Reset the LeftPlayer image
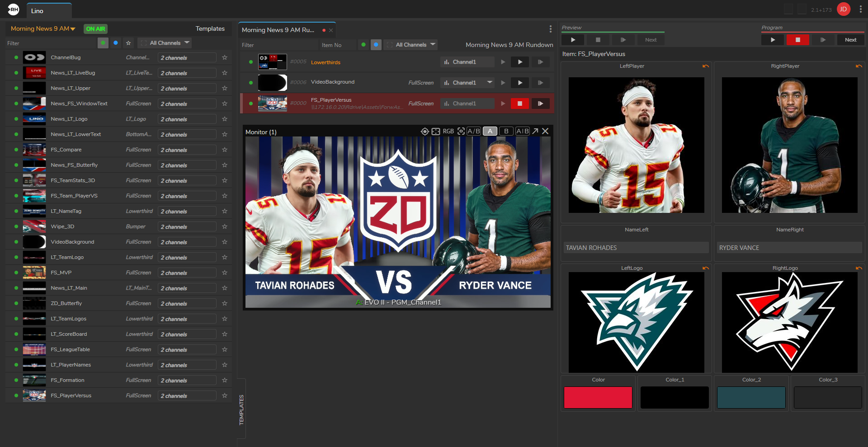868x447 pixels. click(706, 66)
